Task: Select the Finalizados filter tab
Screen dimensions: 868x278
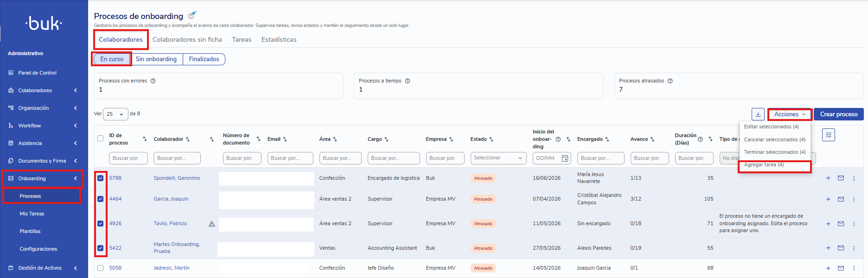Action: 204,59
